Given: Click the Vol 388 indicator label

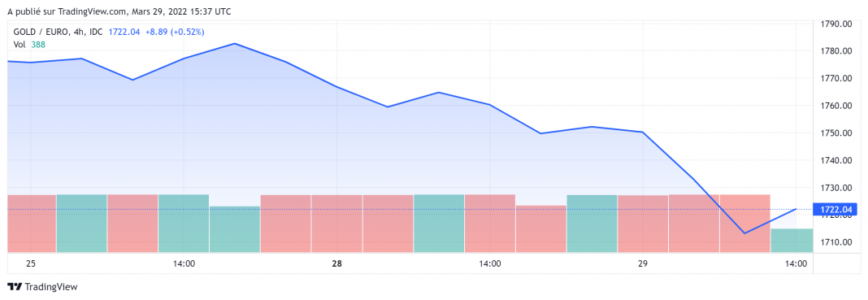Looking at the screenshot, I should click(x=29, y=44).
